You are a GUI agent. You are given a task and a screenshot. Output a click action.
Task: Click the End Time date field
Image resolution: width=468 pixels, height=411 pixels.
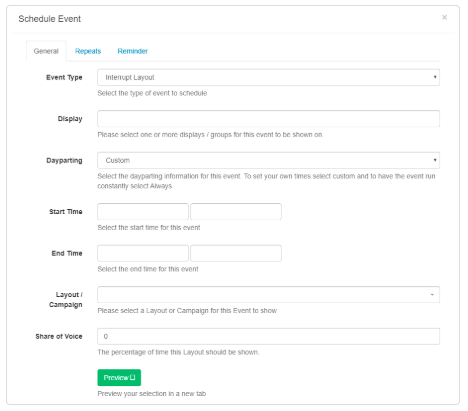143,253
